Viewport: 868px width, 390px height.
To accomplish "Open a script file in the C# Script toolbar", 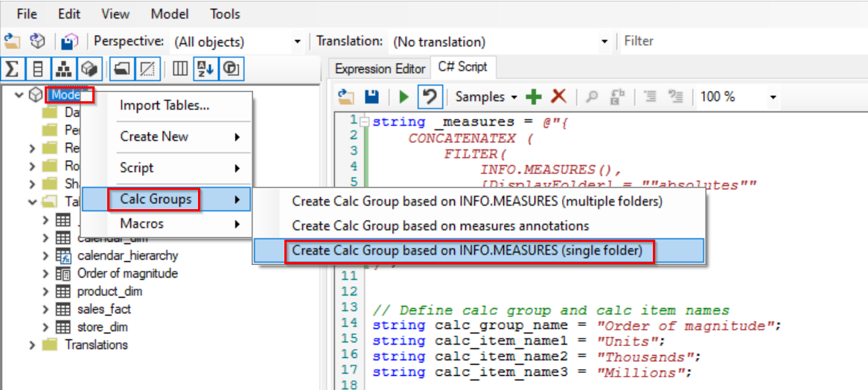I will click(x=347, y=97).
